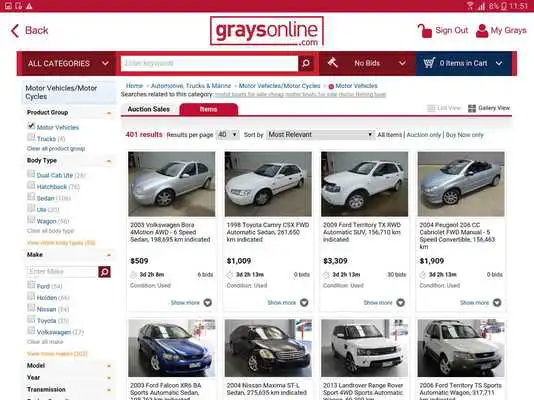This screenshot has height=400, width=534.
Task: Check the Trucks product group checkbox
Action: tap(31, 138)
